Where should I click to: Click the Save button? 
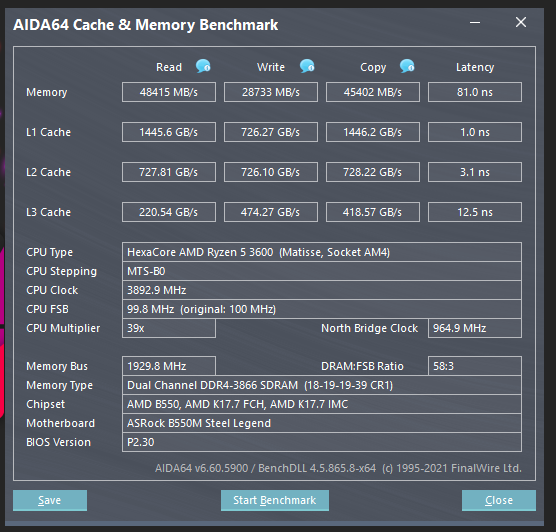[x=50, y=500]
